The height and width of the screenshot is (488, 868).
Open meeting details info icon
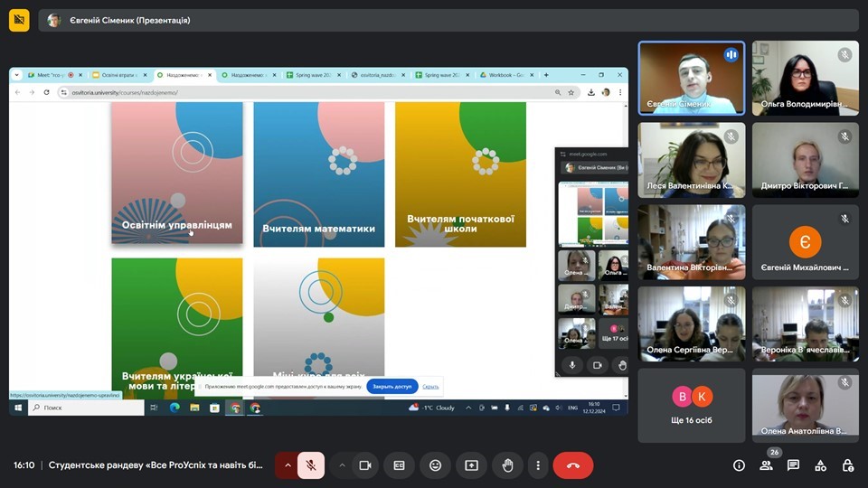pyautogui.click(x=739, y=465)
